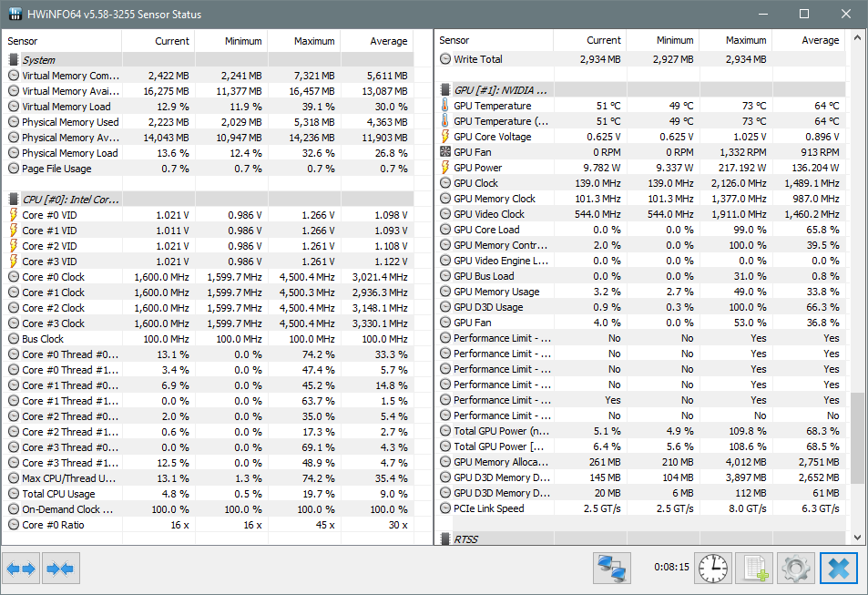Click the GPU Fan RPM fan icon

point(445,152)
